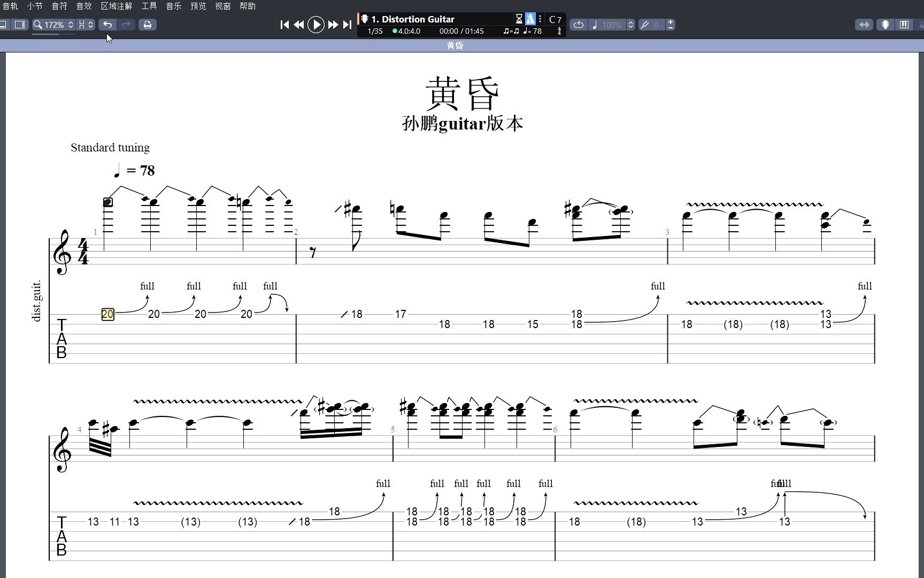The height and width of the screenshot is (578, 924).
Task: Select tab note 11 in bar 4
Action: pyautogui.click(x=114, y=522)
